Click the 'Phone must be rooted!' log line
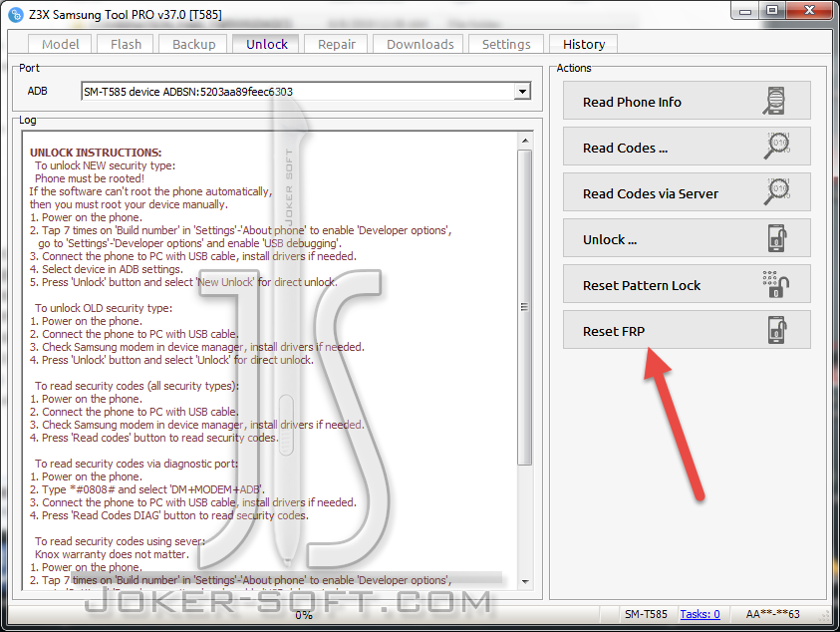 [x=89, y=178]
